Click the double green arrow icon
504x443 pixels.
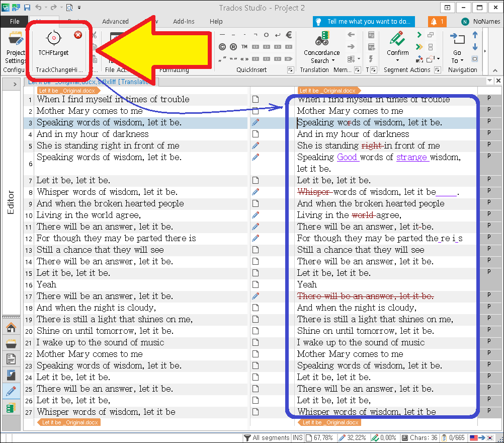(x=419, y=47)
